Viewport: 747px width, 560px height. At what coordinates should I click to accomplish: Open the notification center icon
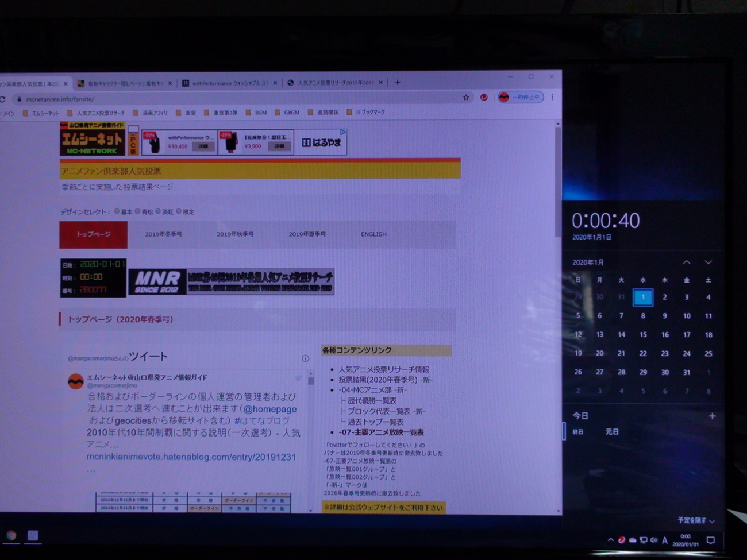click(x=711, y=540)
